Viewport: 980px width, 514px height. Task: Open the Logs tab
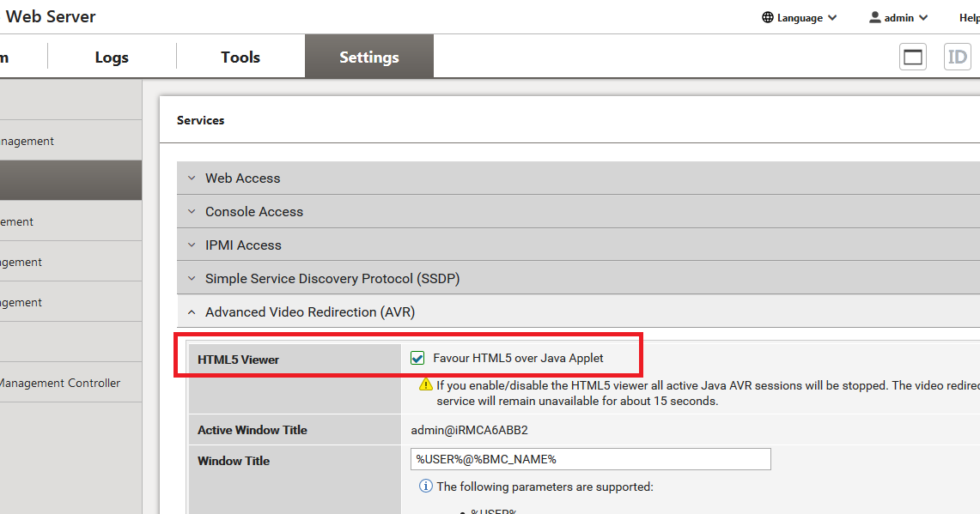[x=111, y=56]
